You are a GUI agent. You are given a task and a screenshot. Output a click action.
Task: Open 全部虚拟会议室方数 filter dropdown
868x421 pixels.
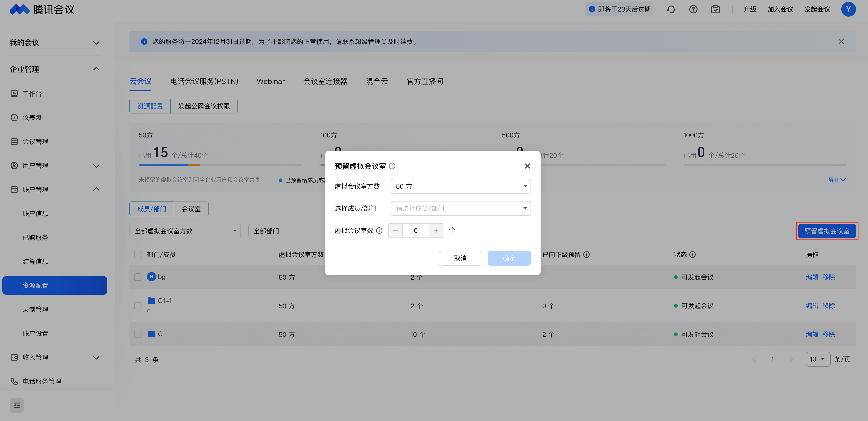[x=185, y=231]
